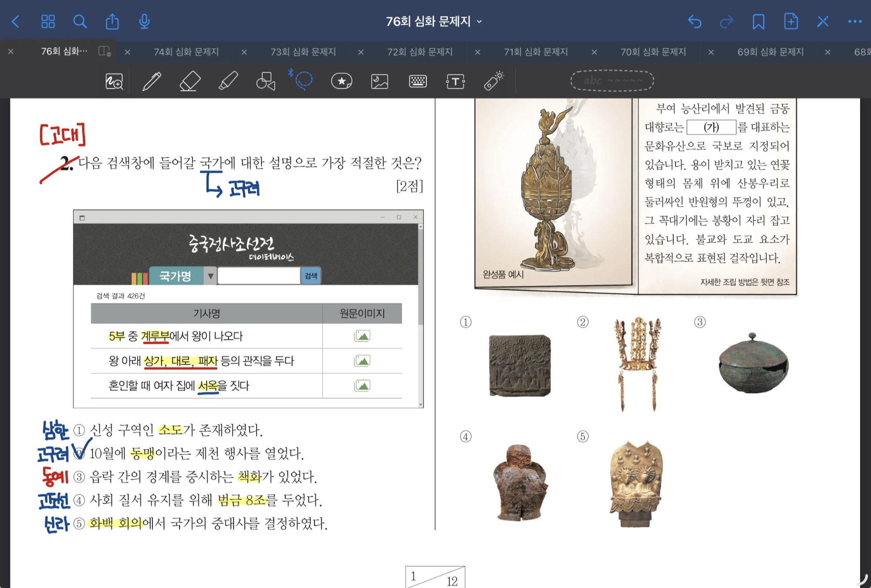Screen dimensions: 871x588
Task: Open the 국가명 dropdown arrow
Action: [x=211, y=276]
